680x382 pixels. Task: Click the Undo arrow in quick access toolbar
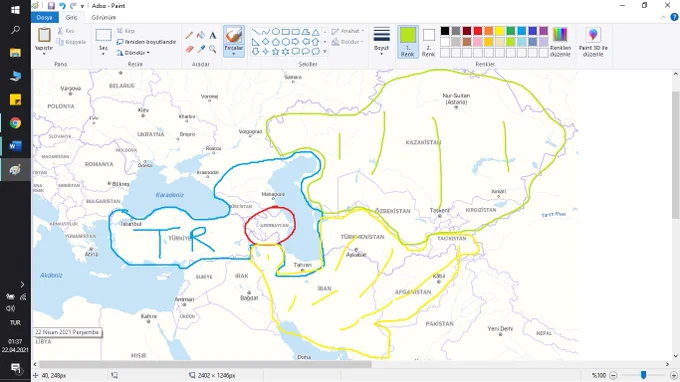[62, 6]
